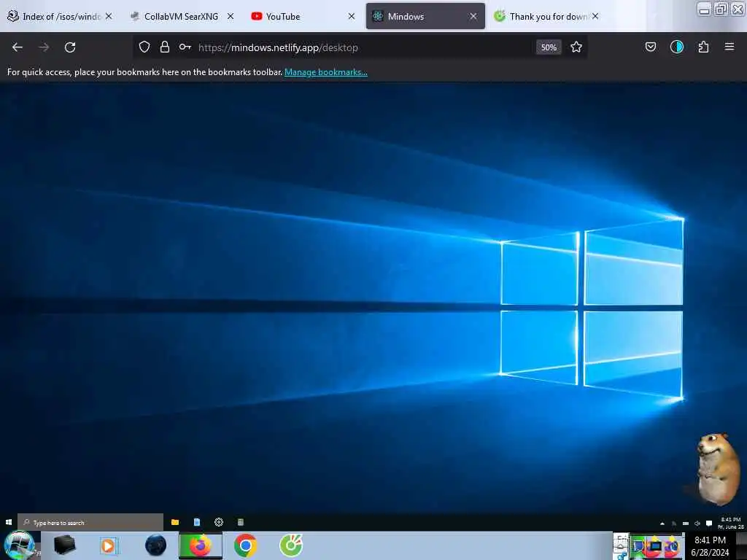Open Settings gear in the Mindows taskbar
Screen dimensions: 747x560
pyautogui.click(x=219, y=522)
